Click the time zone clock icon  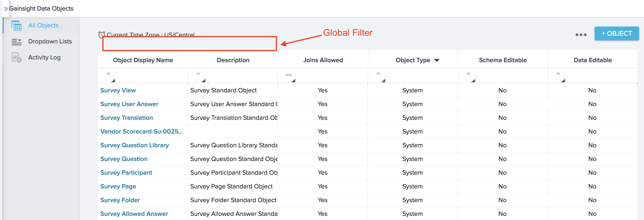coord(102,35)
